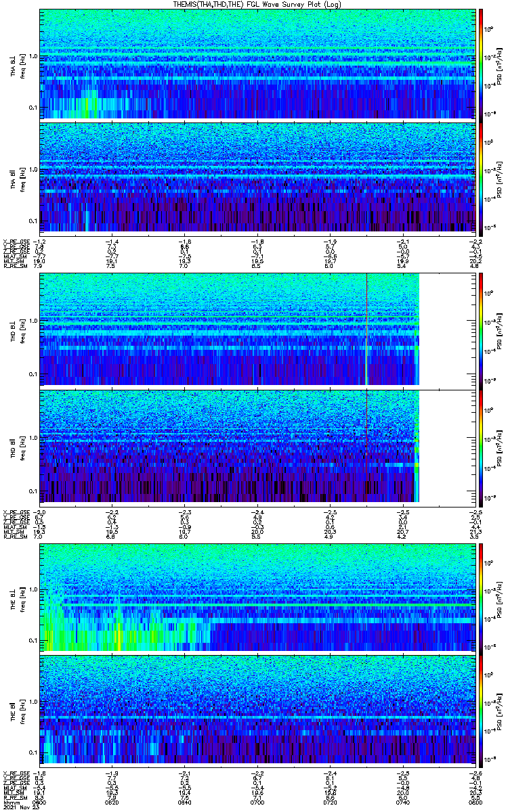Click the THEMIS FGL Wave Survey Plot title
The width and height of the screenshot is (508, 812).
[257, 5]
